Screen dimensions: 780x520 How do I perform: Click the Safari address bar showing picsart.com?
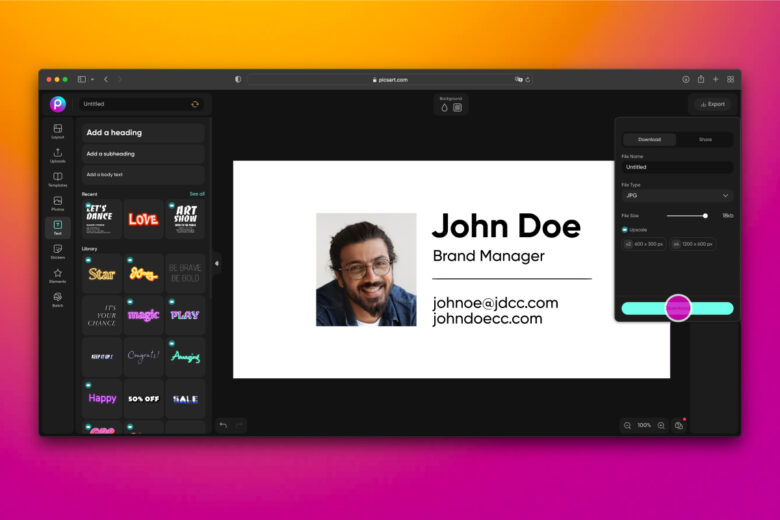tap(390, 80)
